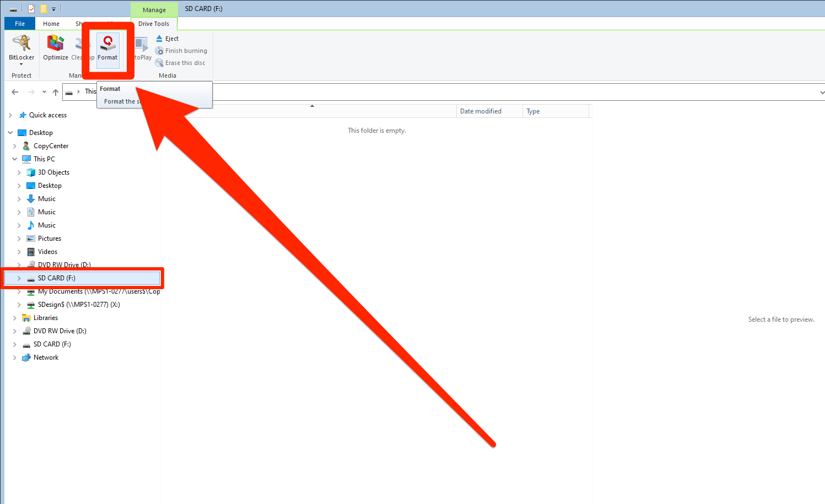Click the Finish burning disc icon
Screen dimensions: 825x504
click(x=159, y=51)
